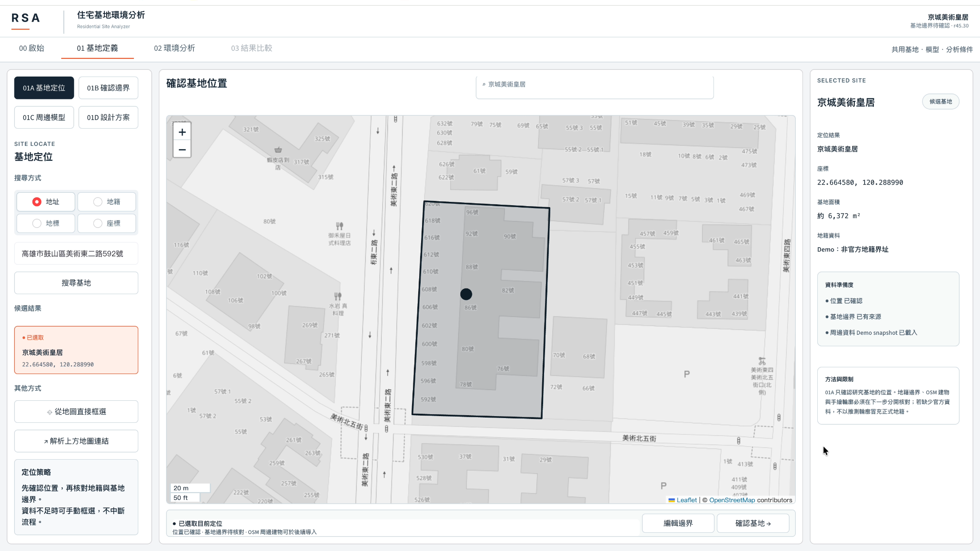Open the 01 基地定義 tab
980x551 pixels.
(x=98, y=48)
